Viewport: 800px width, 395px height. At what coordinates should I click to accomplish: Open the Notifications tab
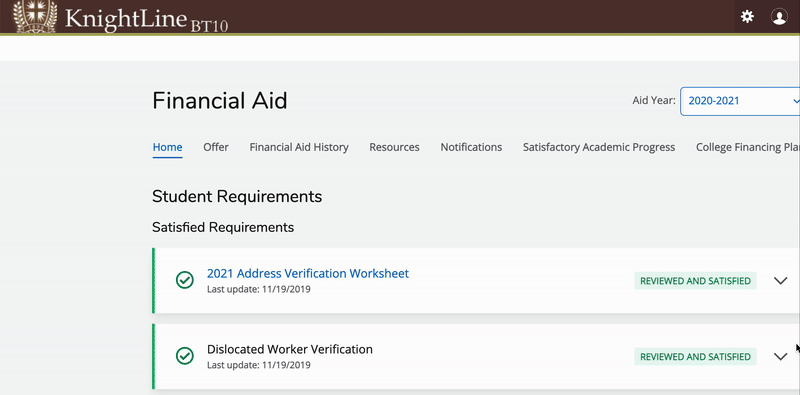471,147
